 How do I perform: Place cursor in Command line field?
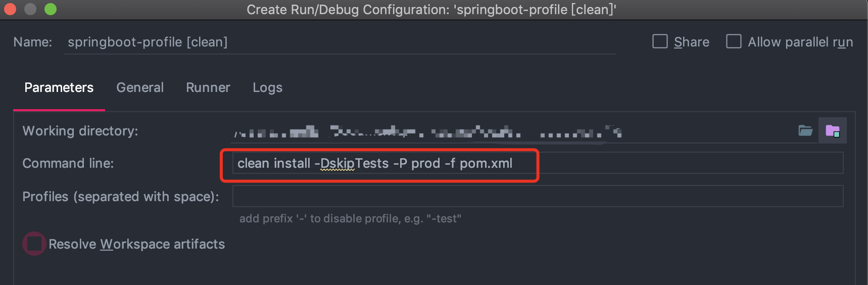[657, 163]
